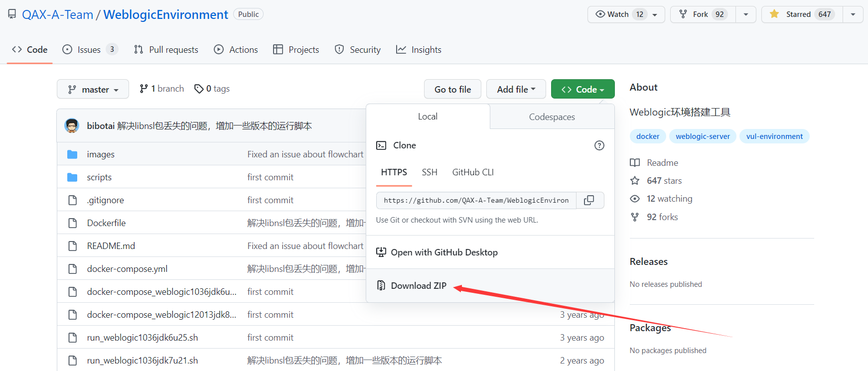
Task: Open the Pull requests tab
Action: (166, 50)
